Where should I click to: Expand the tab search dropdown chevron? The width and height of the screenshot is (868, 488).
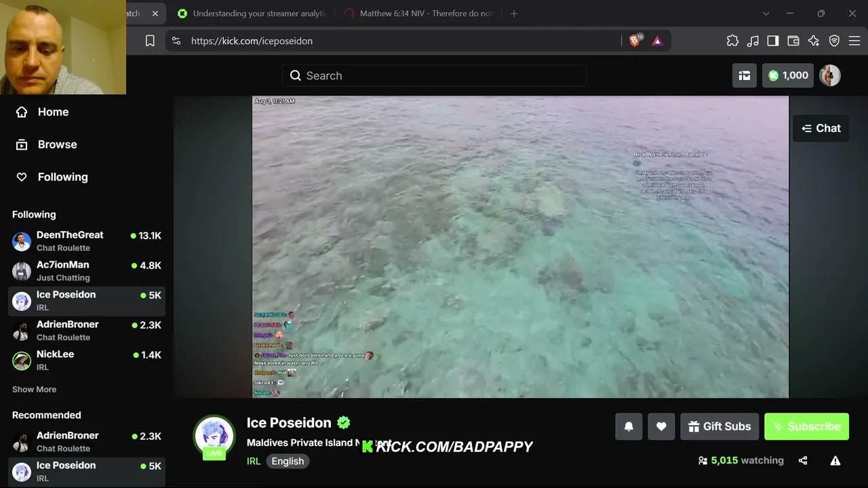click(766, 14)
